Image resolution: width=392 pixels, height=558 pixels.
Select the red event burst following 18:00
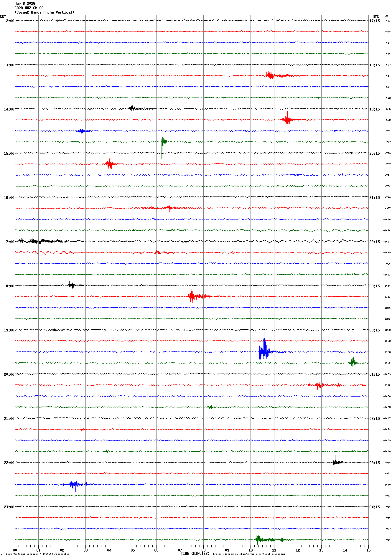[192, 296]
